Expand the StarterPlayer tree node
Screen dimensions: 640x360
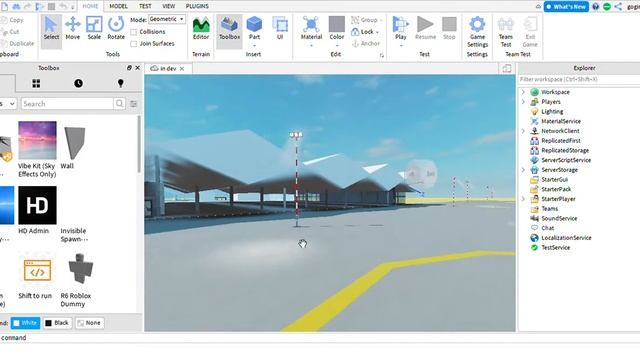(523, 199)
